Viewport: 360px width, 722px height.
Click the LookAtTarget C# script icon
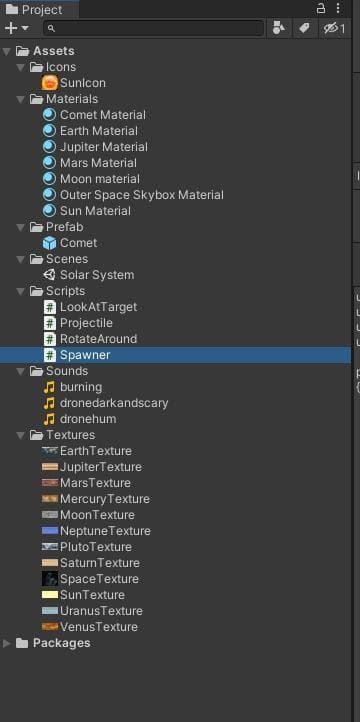(x=50, y=307)
